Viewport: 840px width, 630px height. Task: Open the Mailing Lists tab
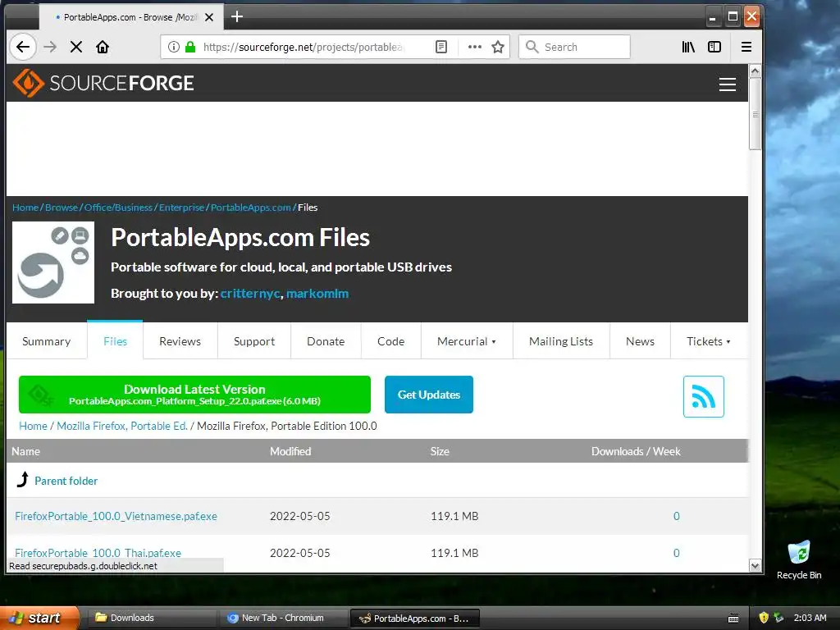click(x=561, y=341)
